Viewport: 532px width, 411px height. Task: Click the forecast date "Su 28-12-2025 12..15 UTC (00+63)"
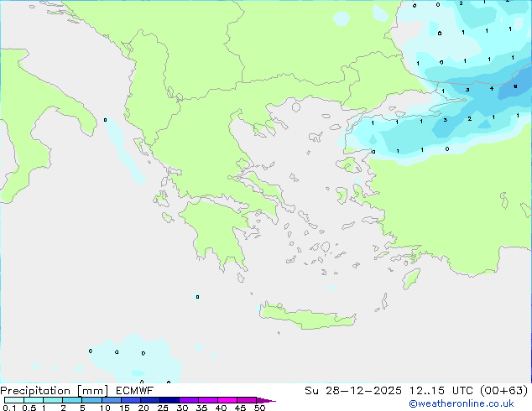pos(416,391)
